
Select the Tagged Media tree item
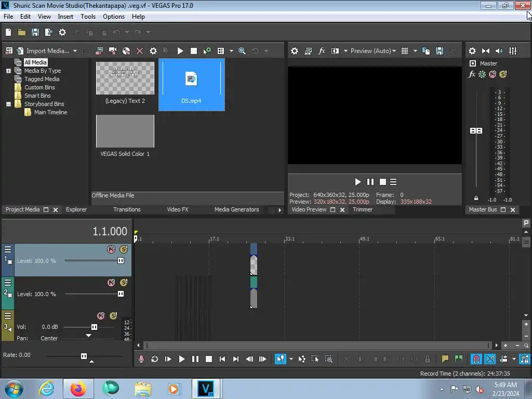point(42,79)
